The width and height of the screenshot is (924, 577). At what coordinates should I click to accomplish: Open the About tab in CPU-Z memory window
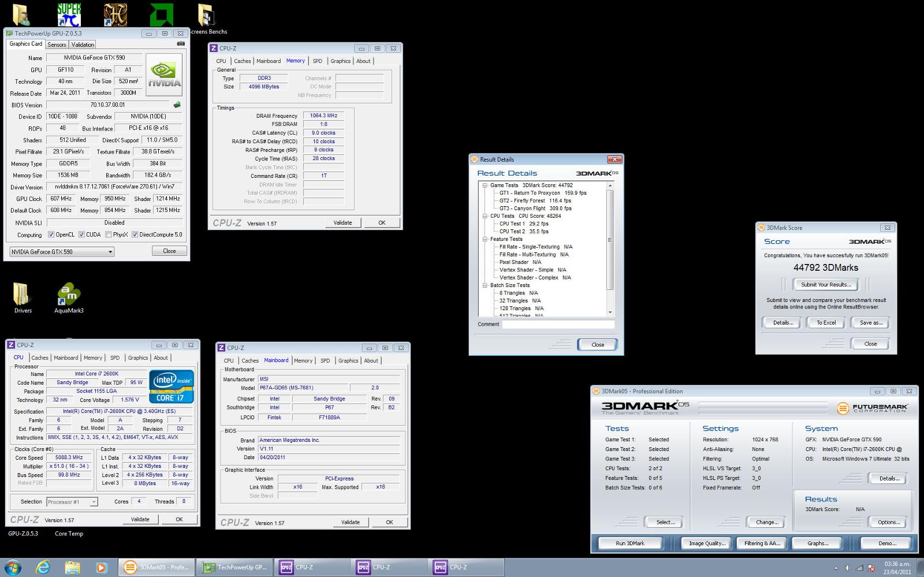tap(363, 61)
